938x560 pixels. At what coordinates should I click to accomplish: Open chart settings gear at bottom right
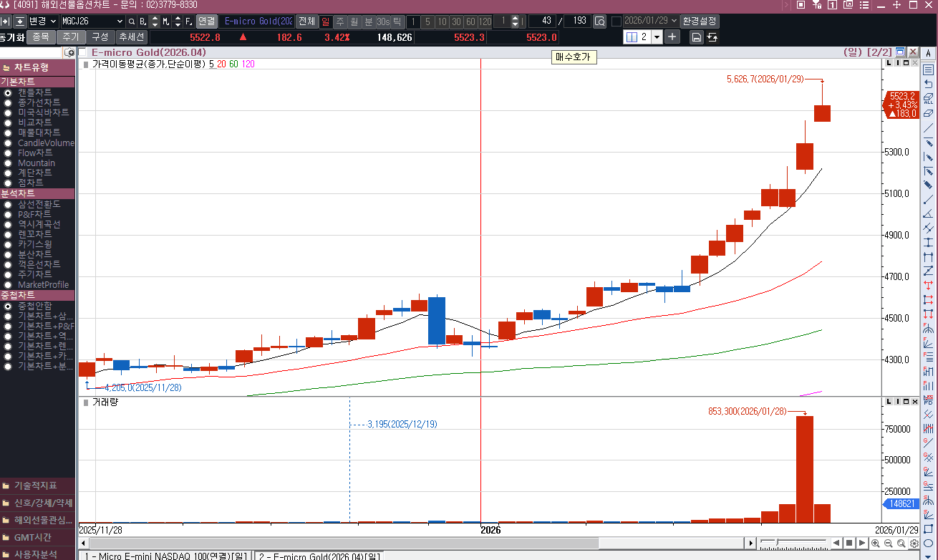914,544
